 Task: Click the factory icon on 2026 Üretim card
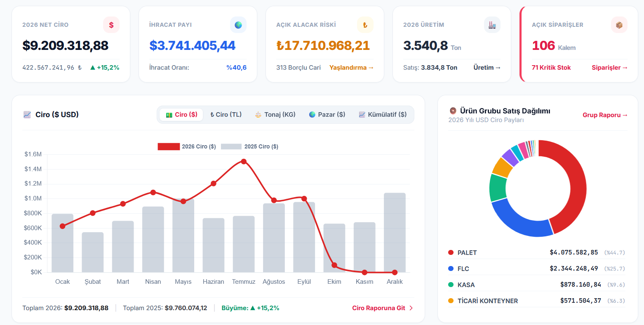click(x=492, y=25)
